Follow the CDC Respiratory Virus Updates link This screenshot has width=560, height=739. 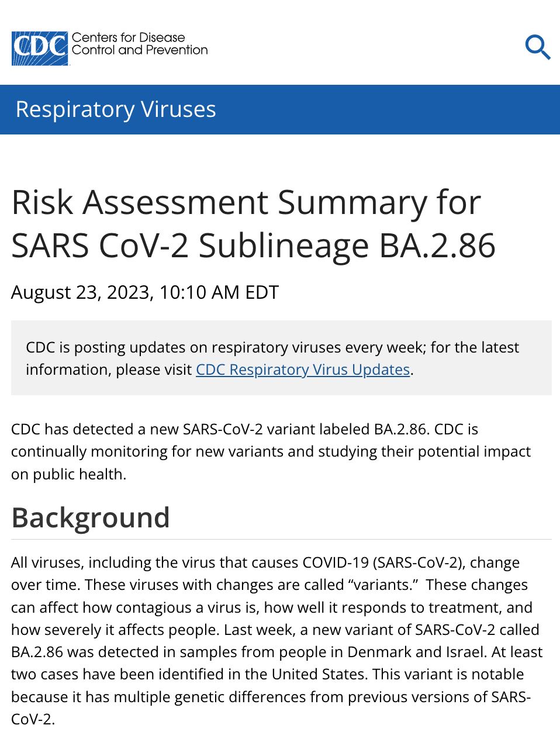pyautogui.click(x=302, y=369)
